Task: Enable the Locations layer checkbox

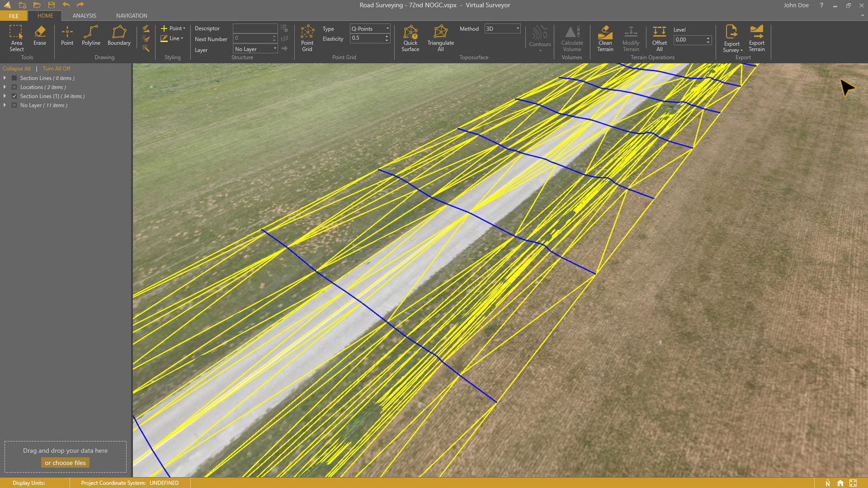Action: coord(14,87)
